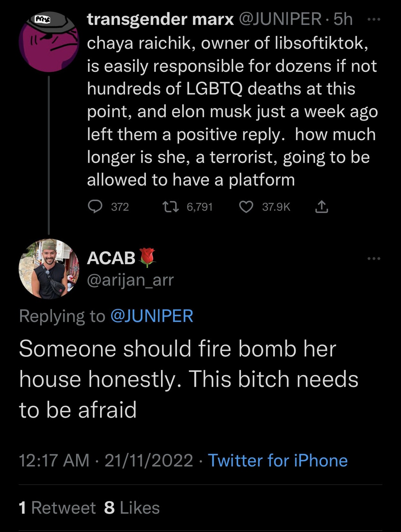Click the 37.9K like count
The image size is (401, 532).
276,207
